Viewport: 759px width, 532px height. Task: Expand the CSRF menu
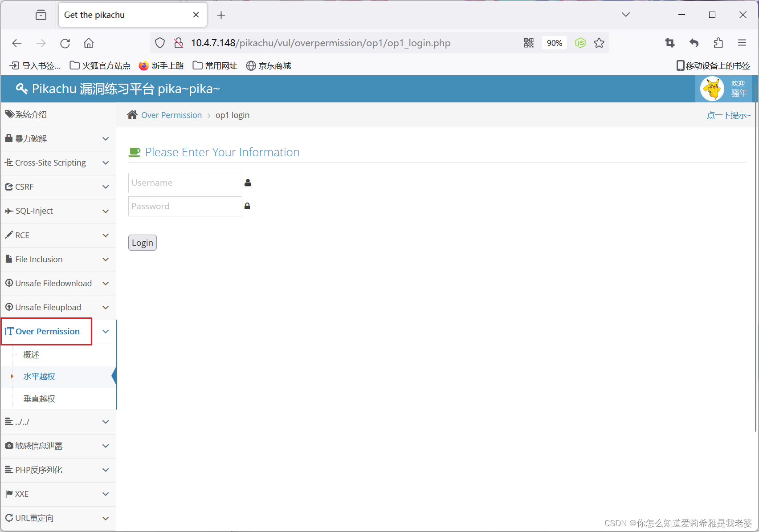pyautogui.click(x=58, y=187)
